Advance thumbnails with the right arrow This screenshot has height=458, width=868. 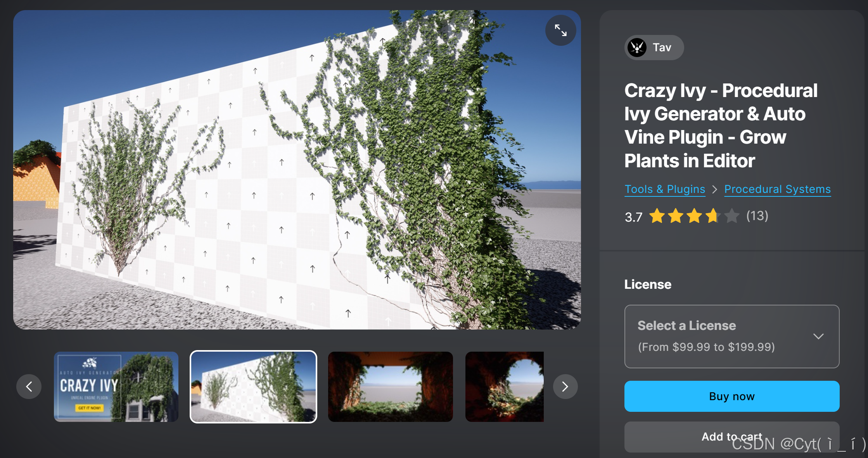pyautogui.click(x=565, y=387)
